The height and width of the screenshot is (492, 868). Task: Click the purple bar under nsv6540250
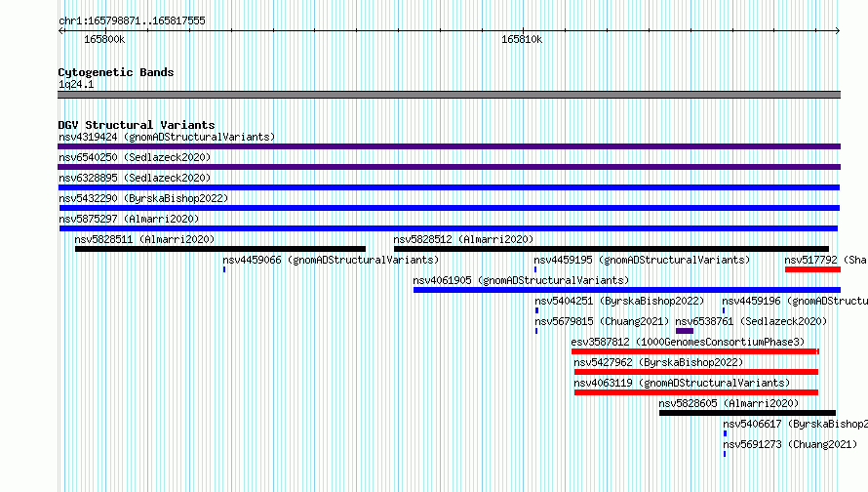(449, 167)
